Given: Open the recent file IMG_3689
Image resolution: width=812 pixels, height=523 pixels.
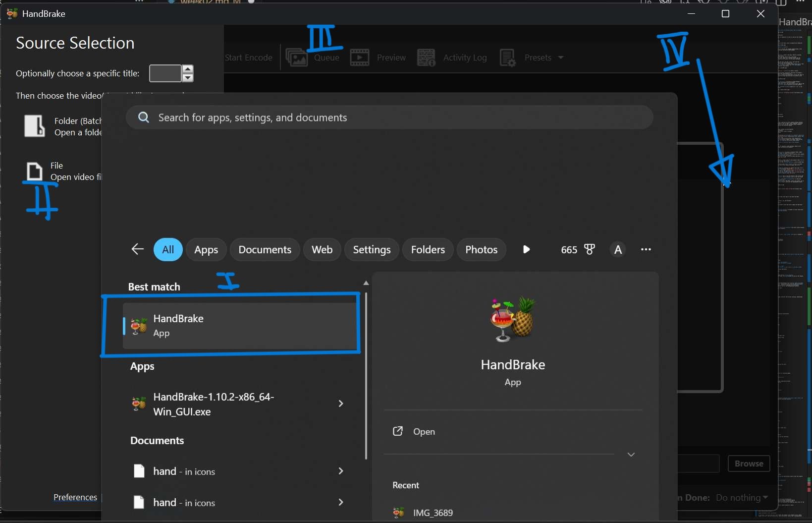Looking at the screenshot, I should [x=433, y=513].
